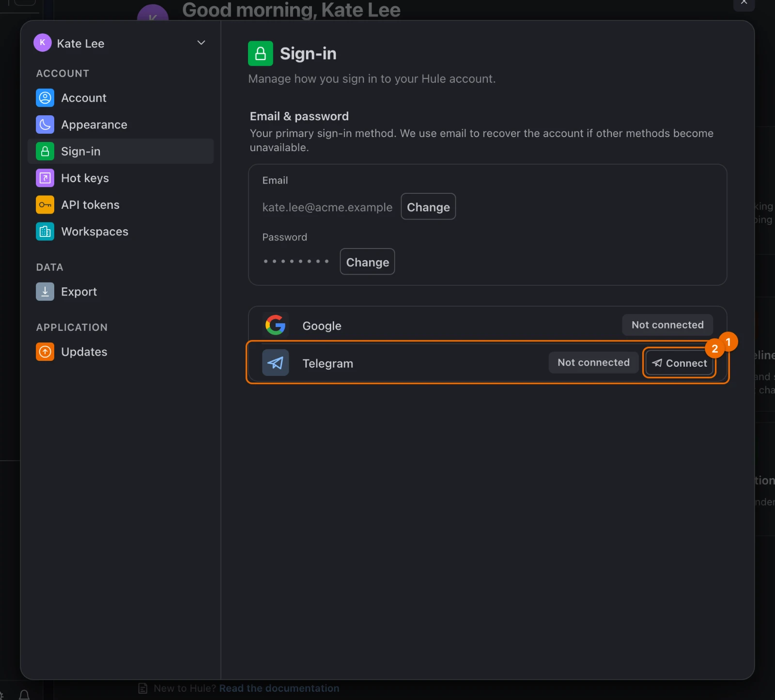
Task: Click Google's Not connected status badge
Action: coord(667,325)
